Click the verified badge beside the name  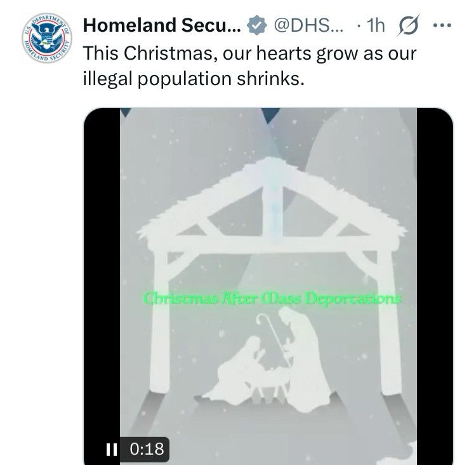pos(257,25)
